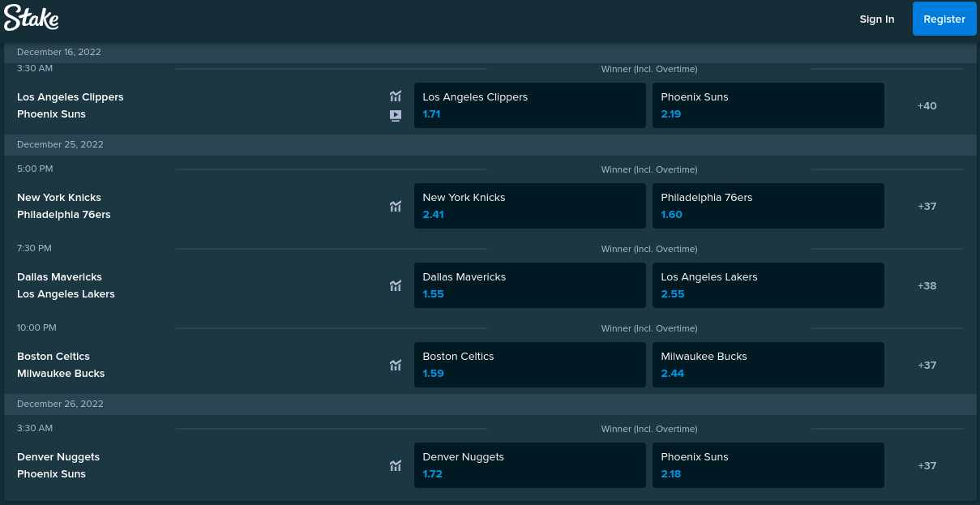This screenshot has height=505, width=980.
Task: Bet on Boston Celtics at 1.59
Action: (530, 365)
